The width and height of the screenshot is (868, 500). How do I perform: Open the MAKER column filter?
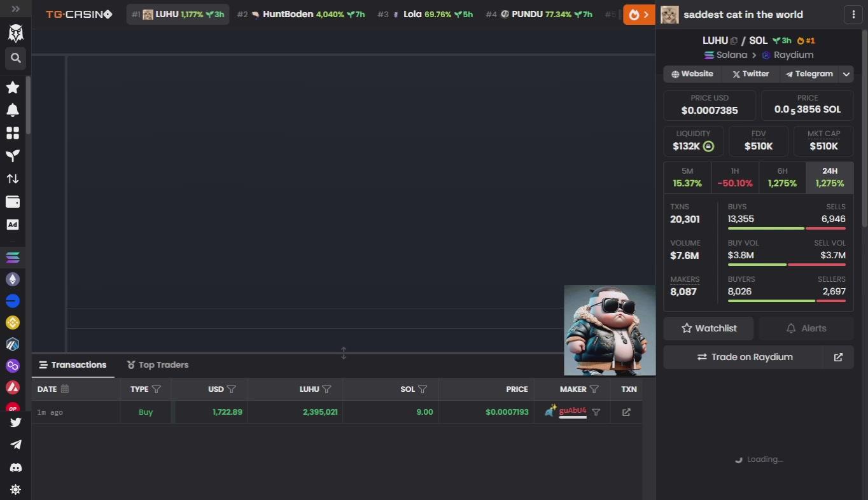(594, 389)
